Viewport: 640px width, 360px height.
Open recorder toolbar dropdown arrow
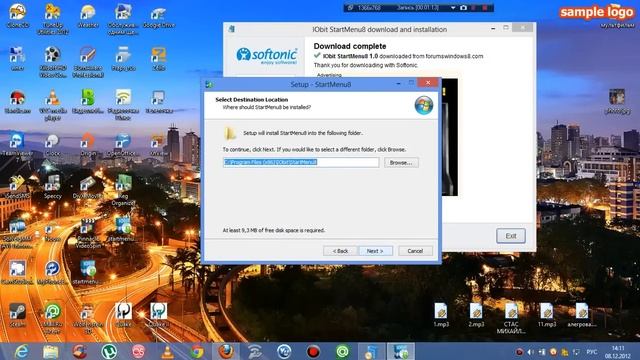[x=453, y=8]
